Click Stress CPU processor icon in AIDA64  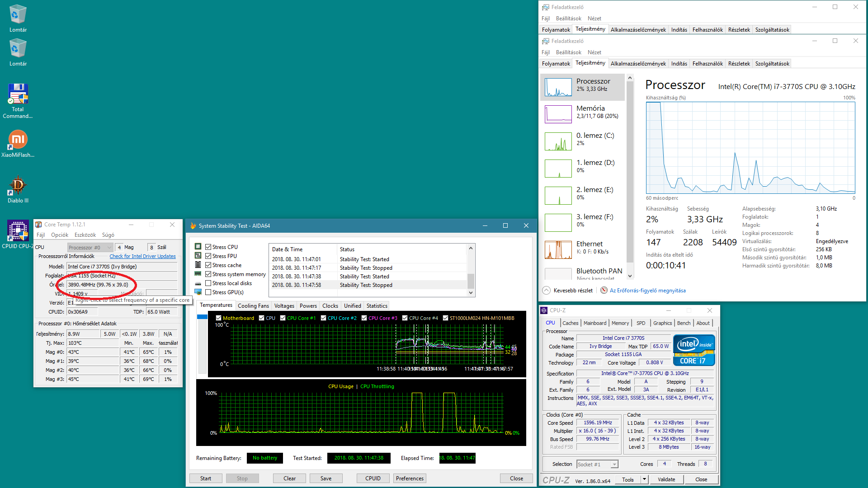[x=198, y=247]
